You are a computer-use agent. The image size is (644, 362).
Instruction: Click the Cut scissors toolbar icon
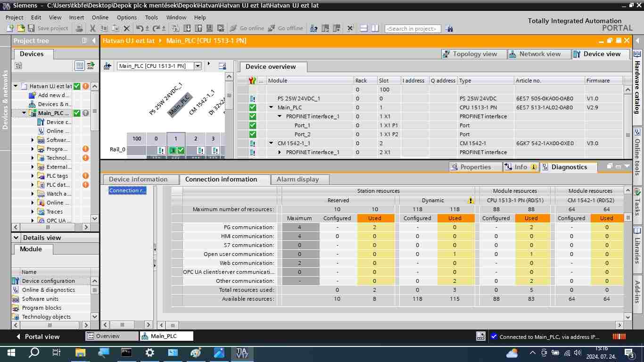pyautogui.click(x=93, y=28)
